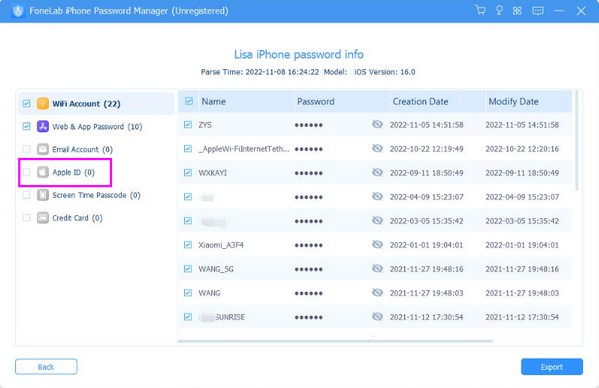Check the Apple ID checkbox
Viewport: 599px width, 388px height.
pos(26,172)
